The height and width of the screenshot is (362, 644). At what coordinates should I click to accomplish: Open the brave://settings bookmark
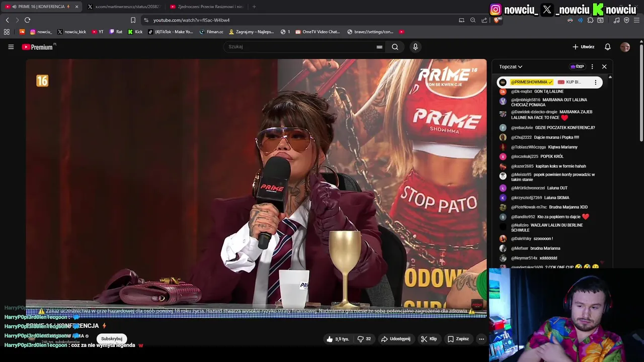[x=370, y=32]
